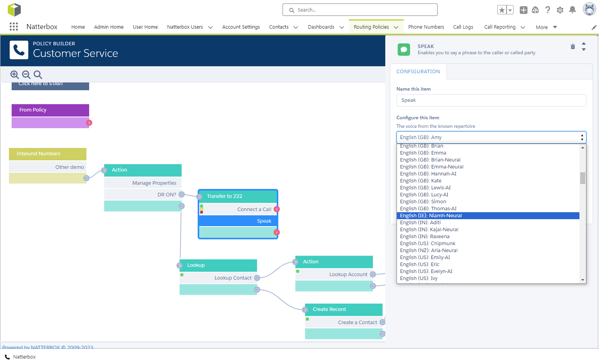This screenshot has width=600, height=364.
Task: Open the User Home tab
Action: coord(145,27)
